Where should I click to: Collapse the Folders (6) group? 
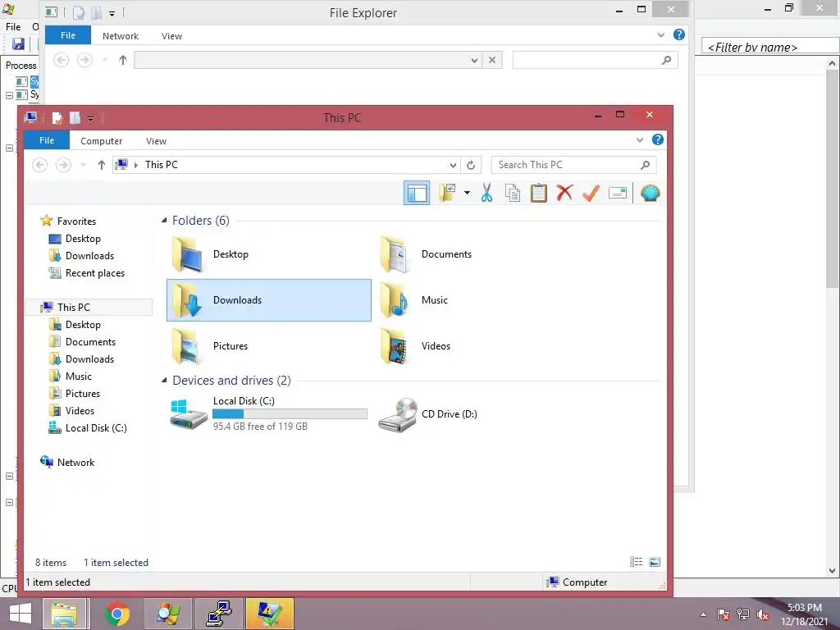click(x=164, y=220)
